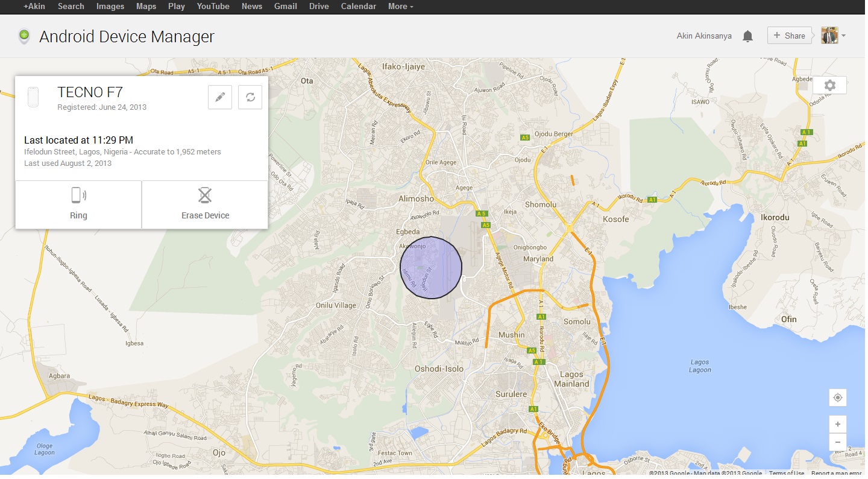Open the account profile picture
The width and height of the screenshot is (868, 479).
click(x=830, y=35)
